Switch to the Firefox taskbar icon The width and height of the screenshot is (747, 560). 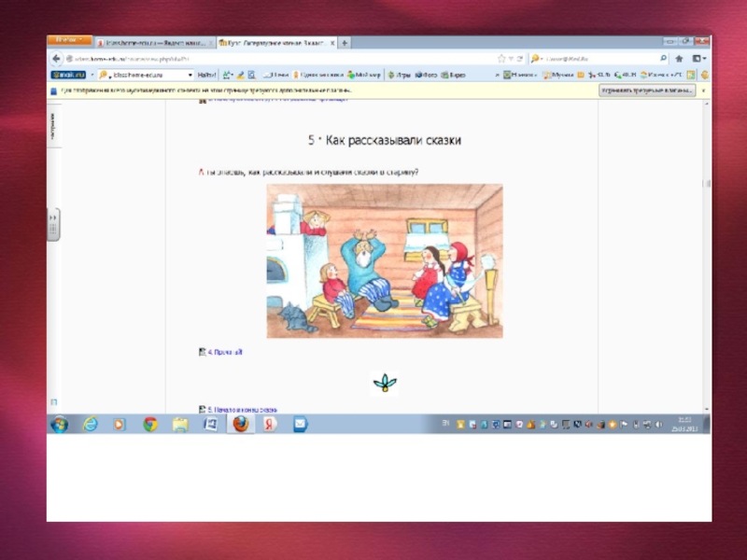click(x=240, y=425)
